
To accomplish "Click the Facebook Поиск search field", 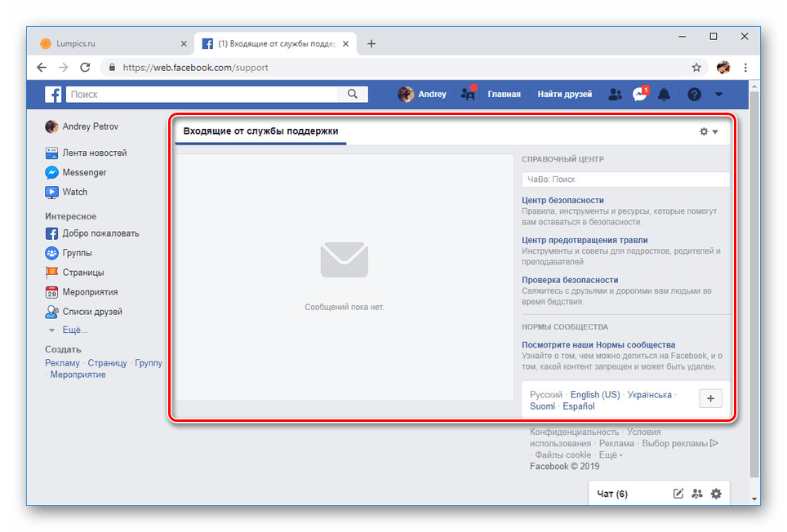I will coord(203,95).
